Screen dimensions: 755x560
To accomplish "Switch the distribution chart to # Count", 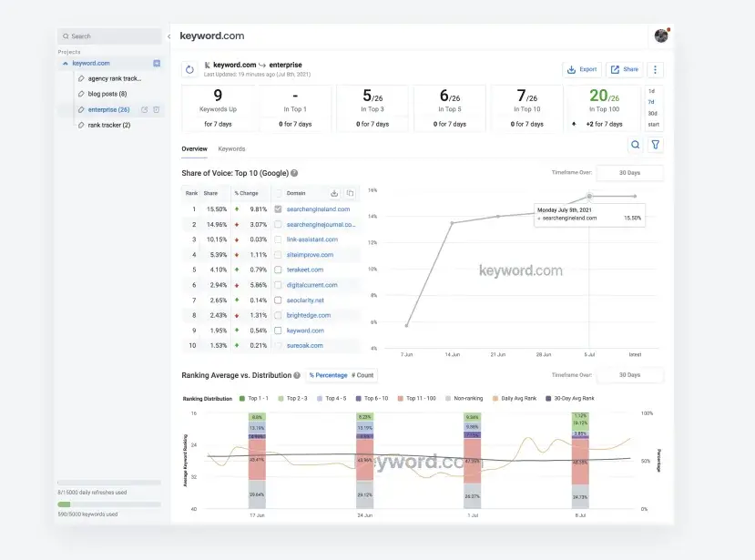I will (363, 375).
